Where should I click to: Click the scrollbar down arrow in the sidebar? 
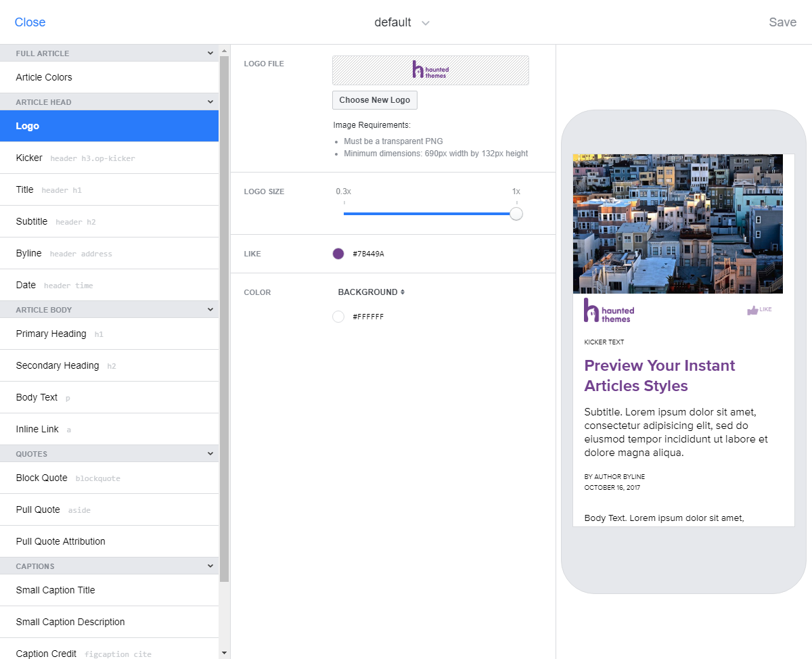point(224,652)
